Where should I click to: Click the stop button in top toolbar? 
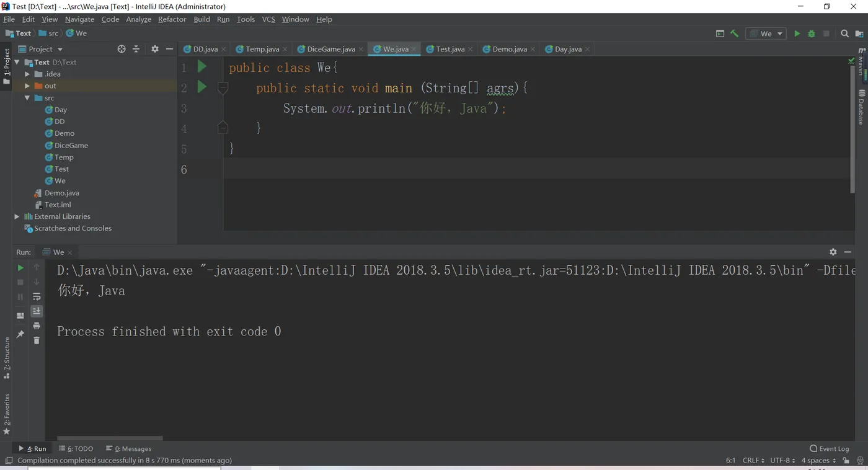tap(826, 33)
